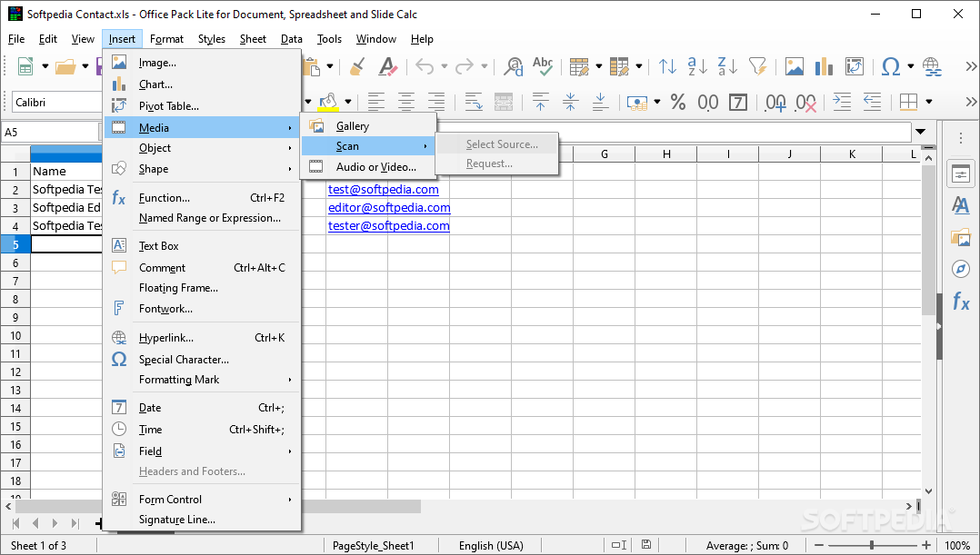Open test@softpedia.com link

pos(383,189)
